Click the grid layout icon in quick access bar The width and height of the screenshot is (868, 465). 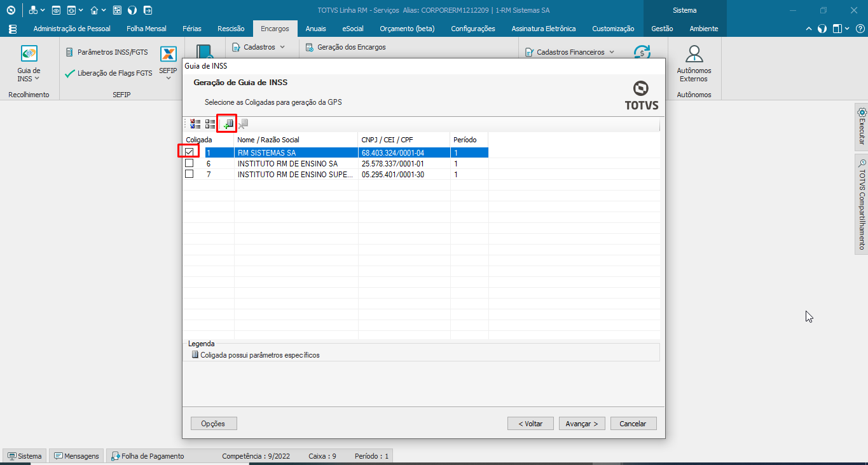(x=117, y=10)
